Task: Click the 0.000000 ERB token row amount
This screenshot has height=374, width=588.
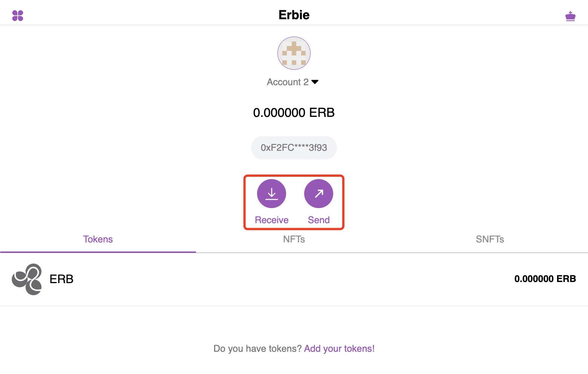Action: [545, 279]
